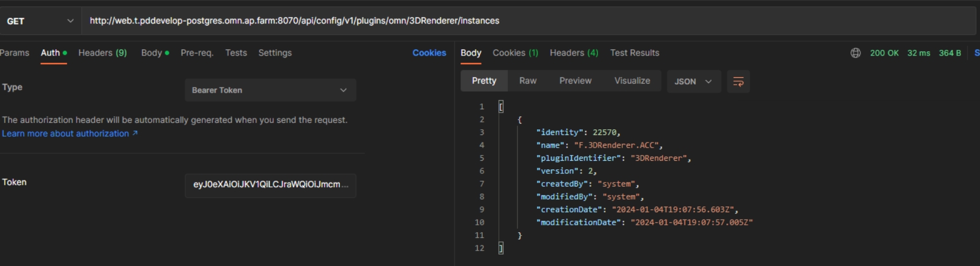Toggle the wrap lines icon button
The width and height of the screenshot is (980, 266).
[x=738, y=81]
